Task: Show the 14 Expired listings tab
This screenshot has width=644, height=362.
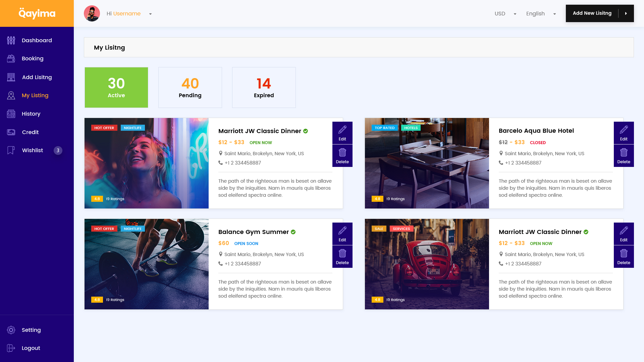Action: coord(264,87)
